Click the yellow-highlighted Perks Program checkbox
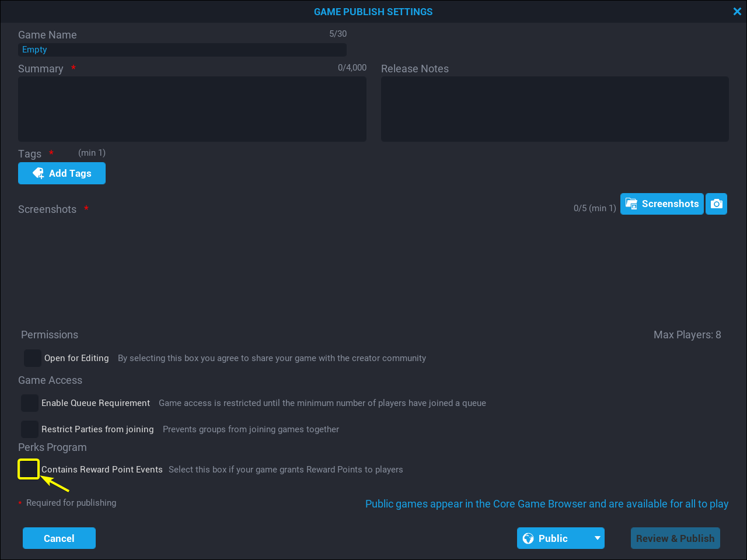 28,469
